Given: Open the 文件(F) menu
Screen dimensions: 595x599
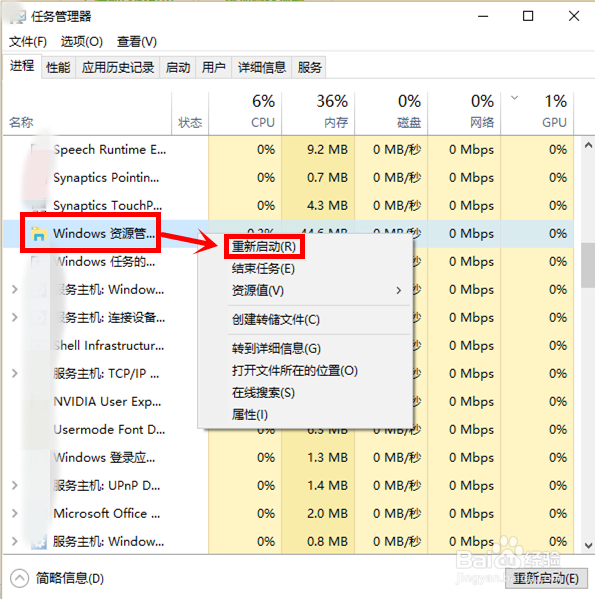Looking at the screenshot, I should tap(28, 41).
